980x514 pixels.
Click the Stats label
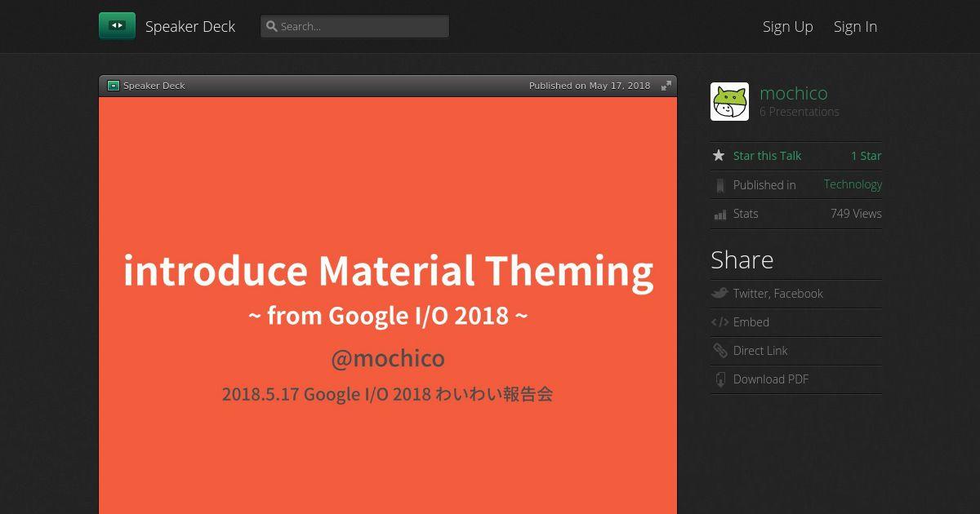pos(746,214)
